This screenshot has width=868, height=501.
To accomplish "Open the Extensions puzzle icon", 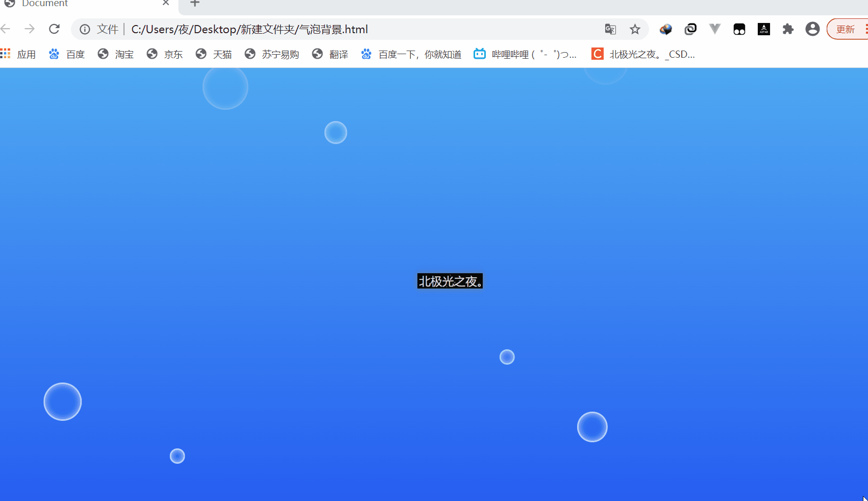I will click(x=788, y=30).
